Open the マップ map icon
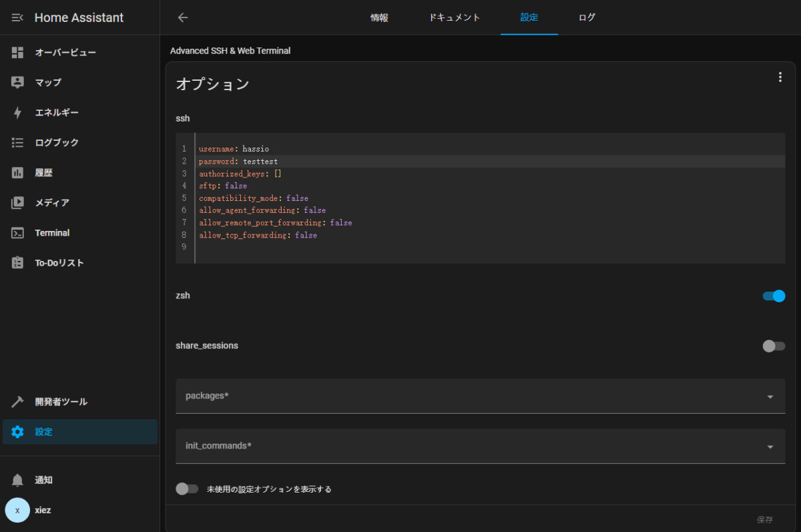The image size is (801, 532). tap(17, 82)
